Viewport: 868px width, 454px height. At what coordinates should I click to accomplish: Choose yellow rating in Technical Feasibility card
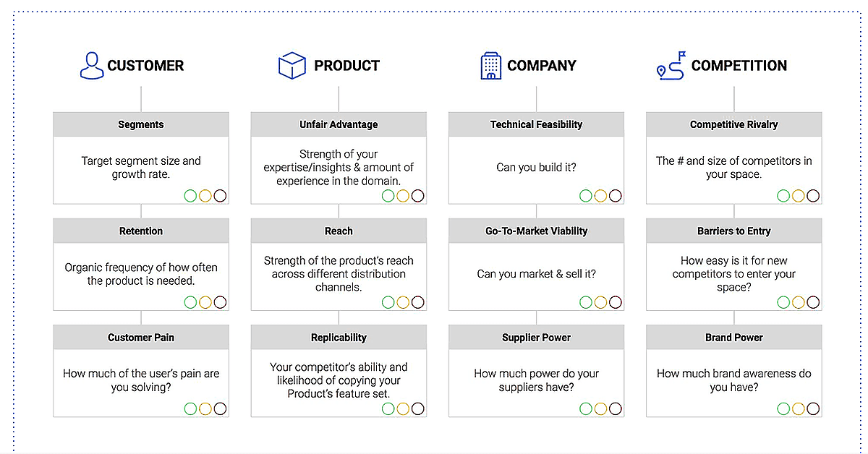600,195
